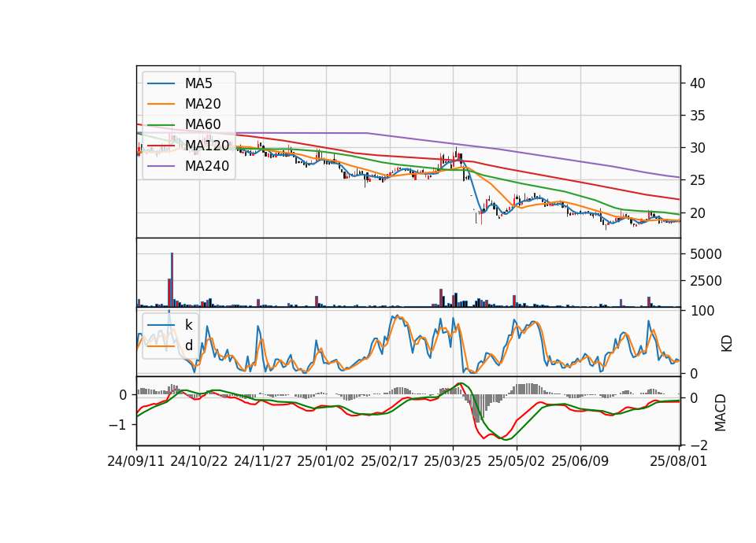The height and width of the screenshot is (543, 756).
Task: Click the 25/05/02 date axis label
Action: [517, 461]
